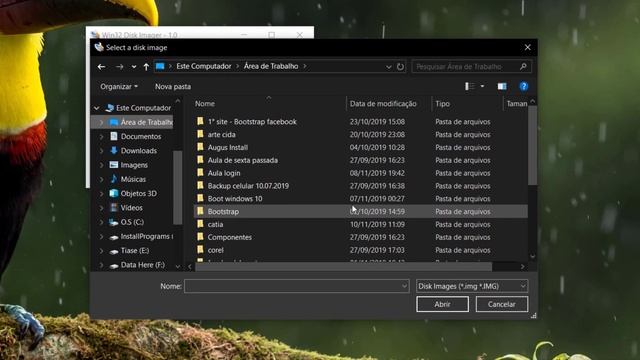
Task: Select the Augus Install folder
Action: 228,147
